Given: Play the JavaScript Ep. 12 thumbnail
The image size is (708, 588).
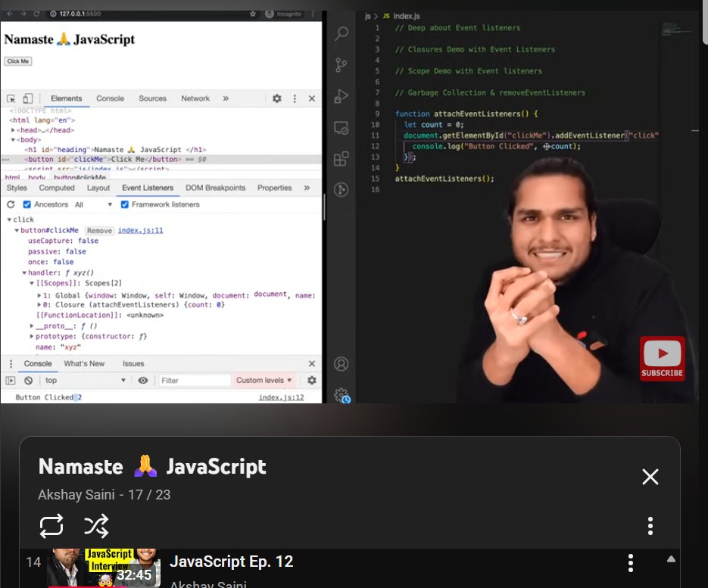Looking at the screenshot, I should [x=104, y=568].
